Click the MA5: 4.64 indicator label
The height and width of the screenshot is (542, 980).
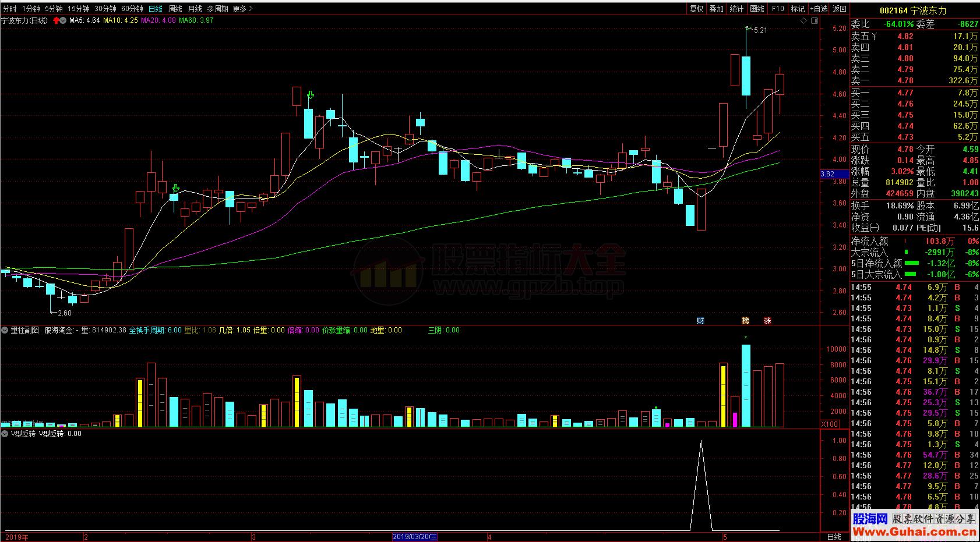85,20
